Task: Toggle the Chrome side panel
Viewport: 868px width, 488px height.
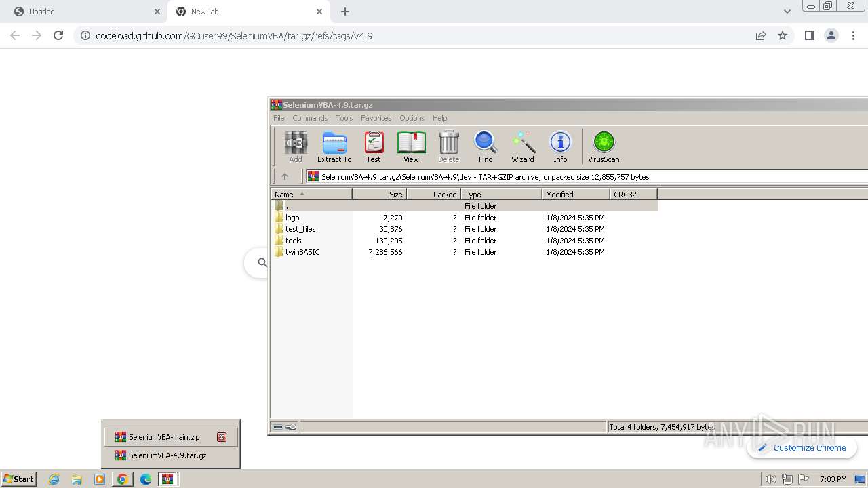Action: pyautogui.click(x=809, y=35)
